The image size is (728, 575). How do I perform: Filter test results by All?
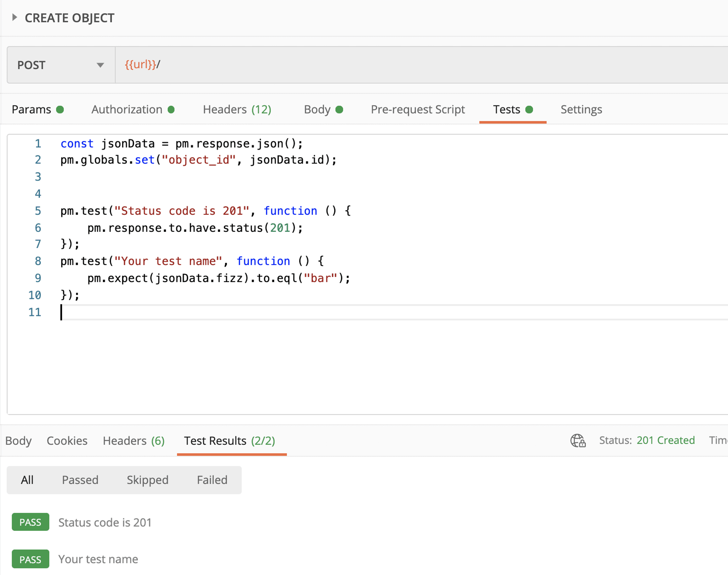point(27,480)
